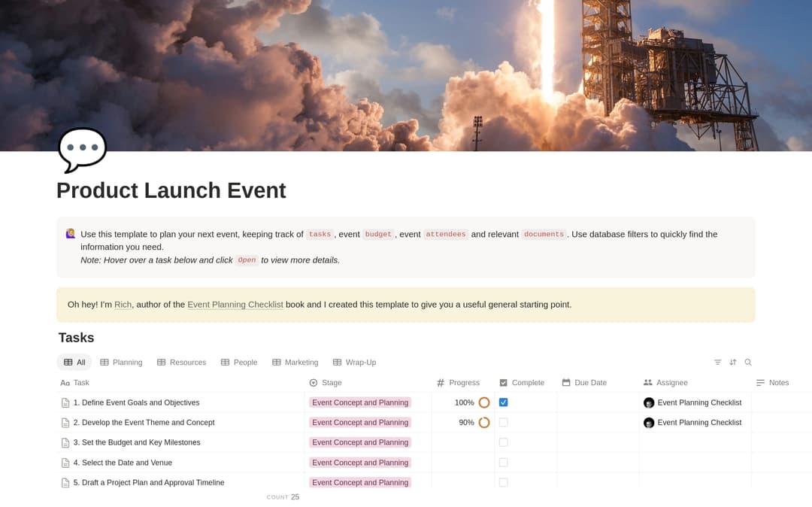Open the Event Planning Checklist book link
This screenshot has width=812, height=507.
point(235,305)
